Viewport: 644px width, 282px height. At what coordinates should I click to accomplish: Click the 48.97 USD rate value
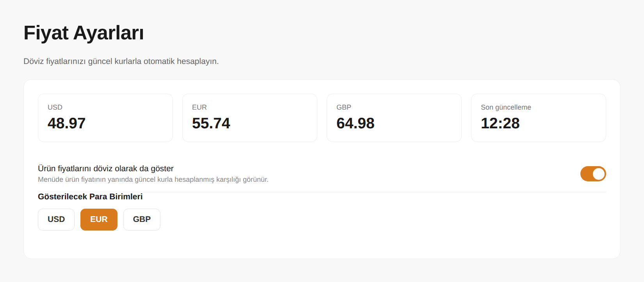click(x=66, y=123)
